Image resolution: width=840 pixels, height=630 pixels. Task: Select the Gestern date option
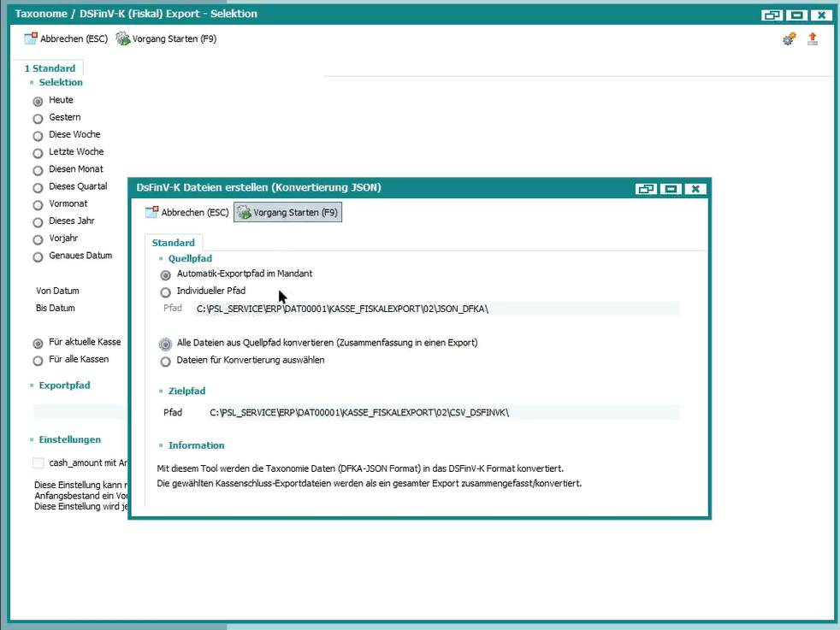(x=38, y=119)
